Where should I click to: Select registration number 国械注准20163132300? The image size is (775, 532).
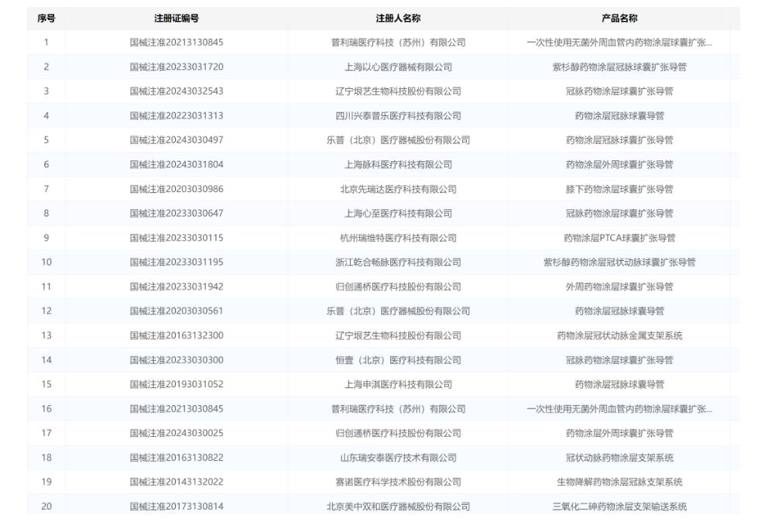pyautogui.click(x=177, y=336)
